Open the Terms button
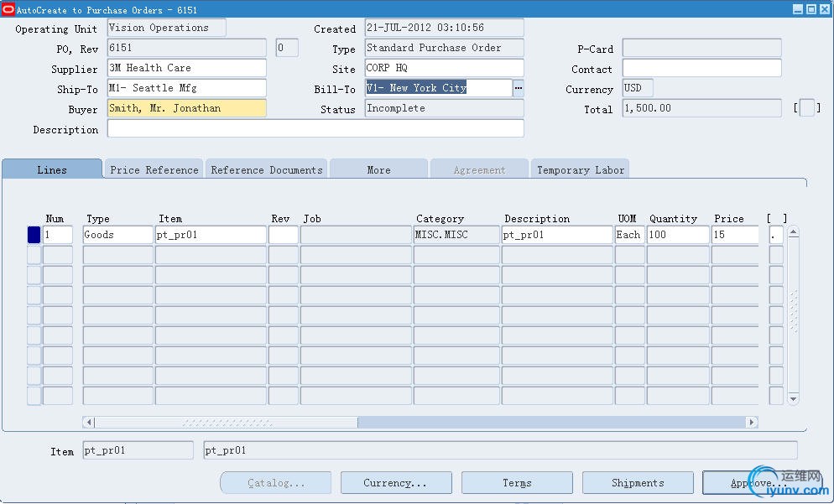 tap(517, 483)
